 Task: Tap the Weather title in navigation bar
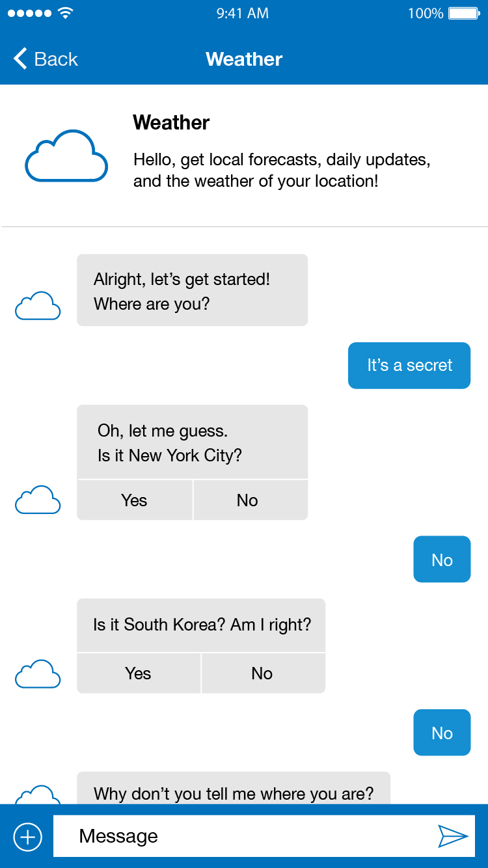click(x=244, y=59)
